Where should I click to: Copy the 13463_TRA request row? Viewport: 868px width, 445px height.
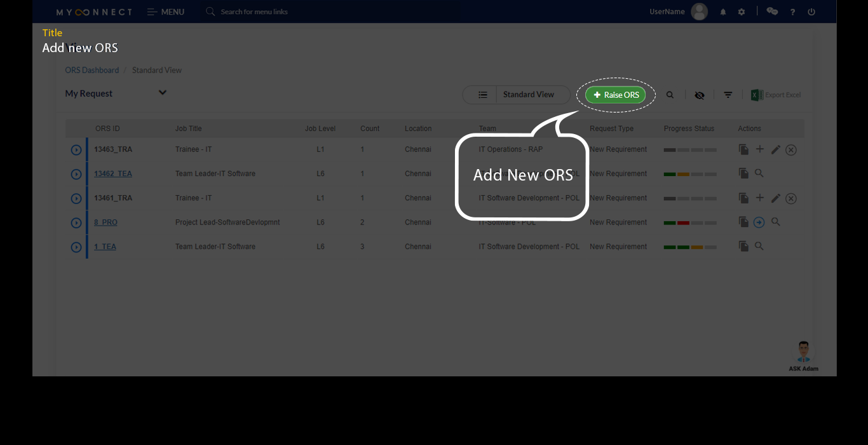pos(743,149)
